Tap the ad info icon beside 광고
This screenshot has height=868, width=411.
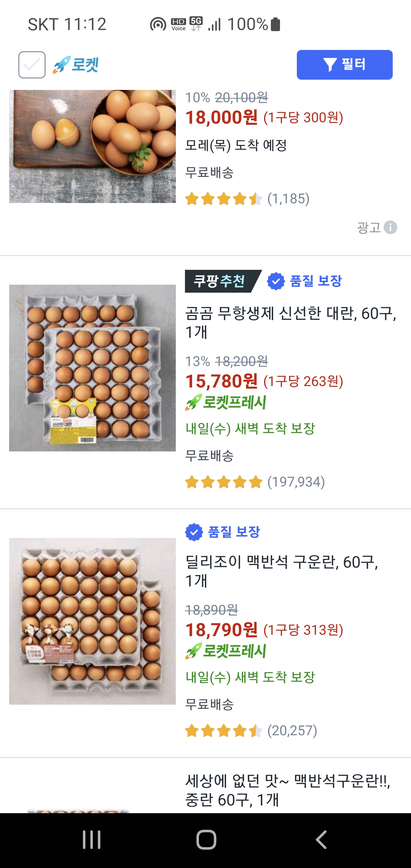pyautogui.click(x=390, y=228)
